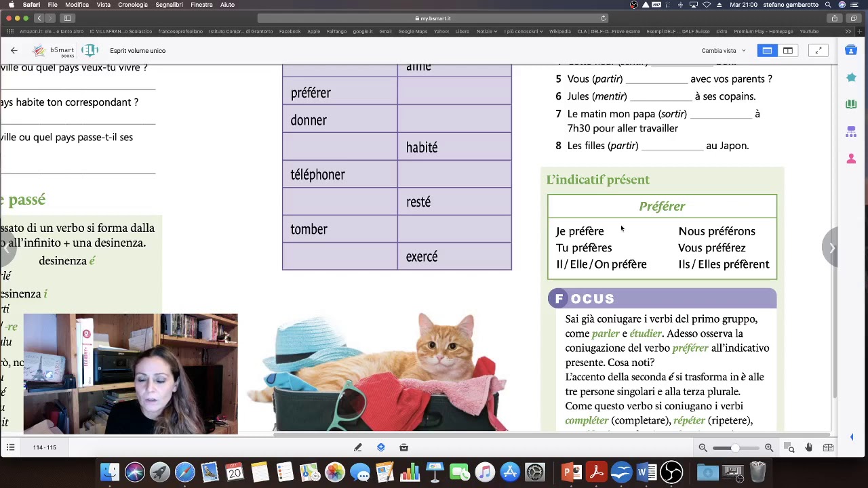Open Microsoft Word from the Dock
This screenshot has width=868, height=488.
647,472
